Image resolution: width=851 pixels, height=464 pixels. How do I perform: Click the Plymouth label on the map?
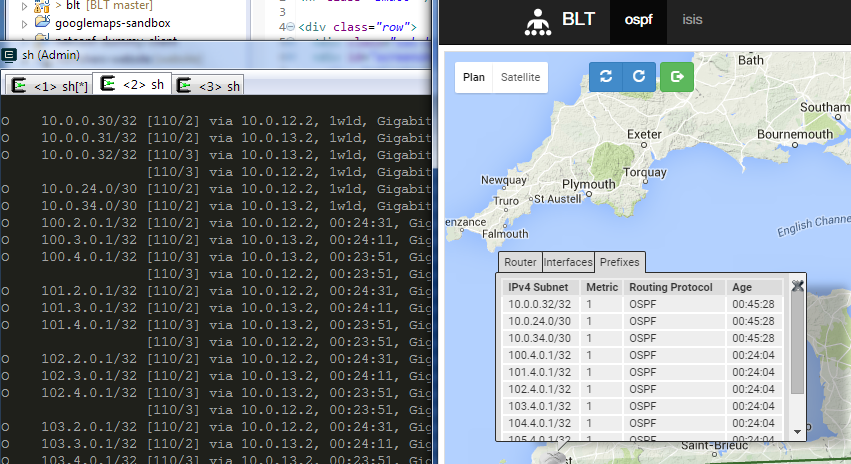point(588,185)
